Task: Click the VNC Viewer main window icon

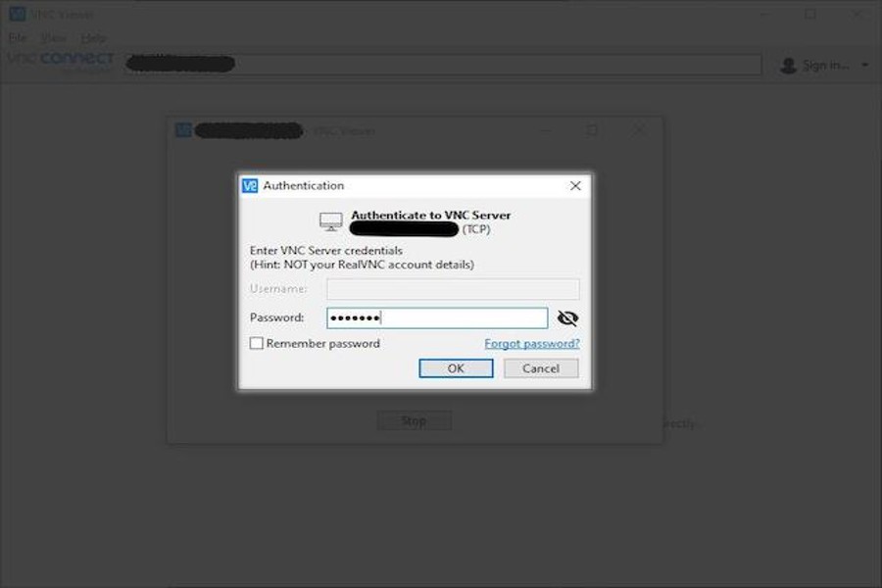Action: tap(18, 14)
